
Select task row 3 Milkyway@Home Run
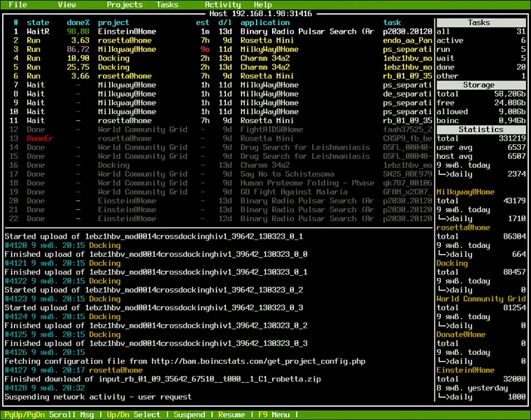[x=218, y=49]
